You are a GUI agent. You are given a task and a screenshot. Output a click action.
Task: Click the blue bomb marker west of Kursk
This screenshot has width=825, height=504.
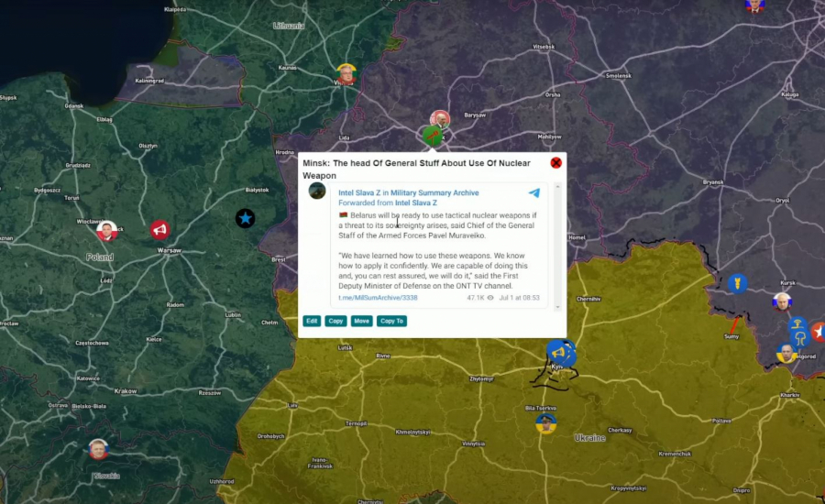(737, 283)
